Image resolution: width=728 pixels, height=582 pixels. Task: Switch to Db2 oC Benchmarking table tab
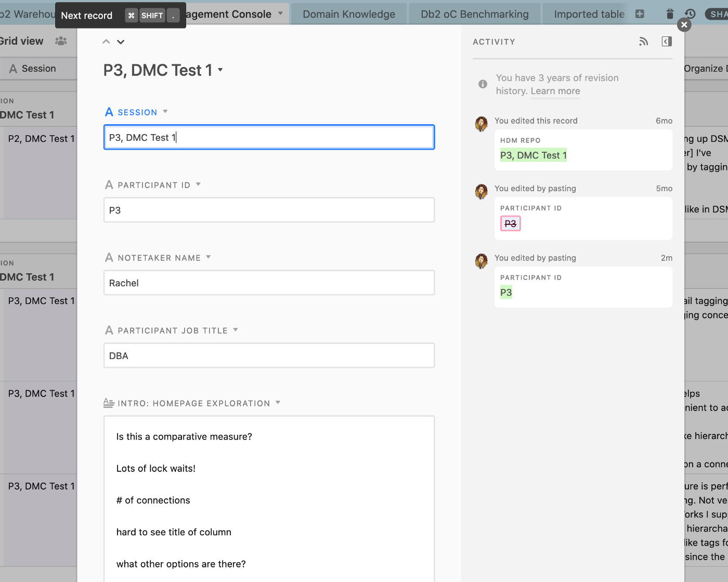[x=475, y=15]
